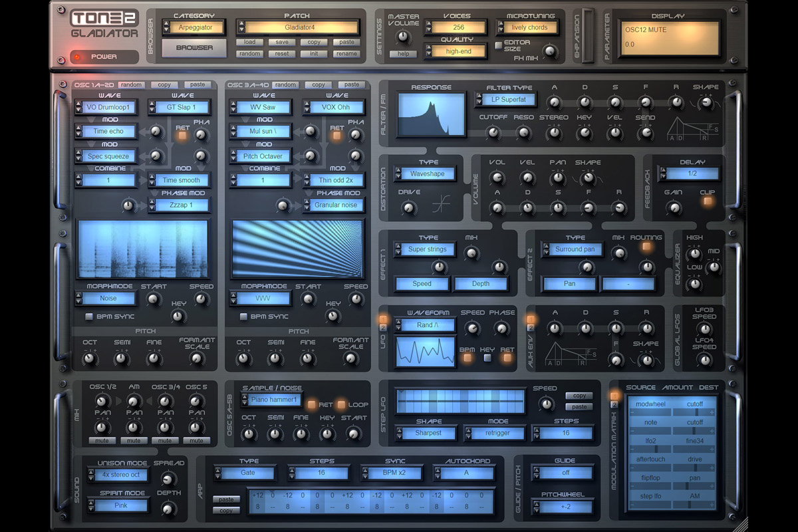Toggle the CLIP button in Feedback section
The width and height of the screenshot is (798, 532).
tap(707, 200)
